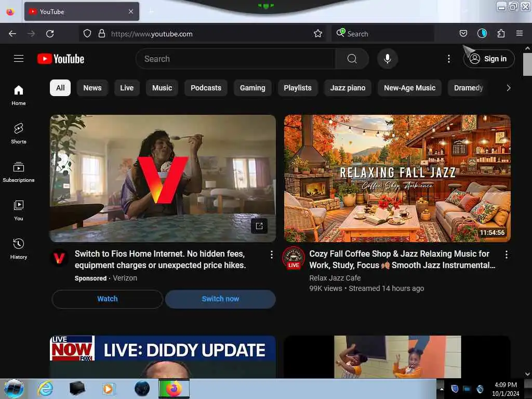Click Firefox icon in taskbar
Image resolution: width=532 pixels, height=399 pixels.
[174, 389]
